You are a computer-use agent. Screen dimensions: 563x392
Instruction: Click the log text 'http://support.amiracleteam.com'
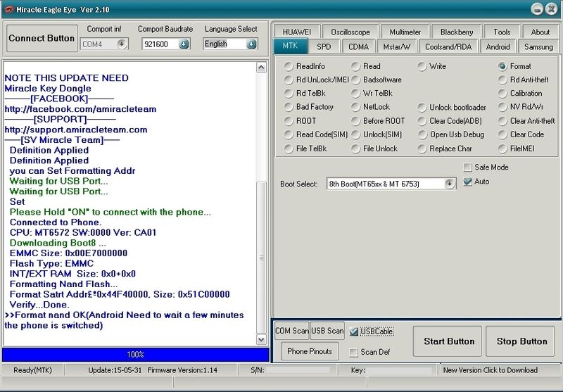(76, 129)
